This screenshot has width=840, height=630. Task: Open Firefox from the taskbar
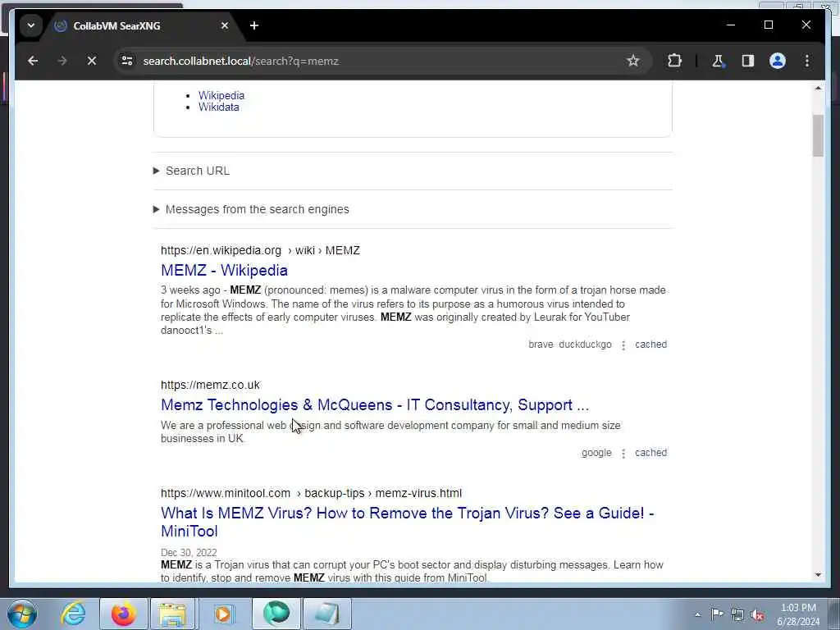click(x=124, y=614)
